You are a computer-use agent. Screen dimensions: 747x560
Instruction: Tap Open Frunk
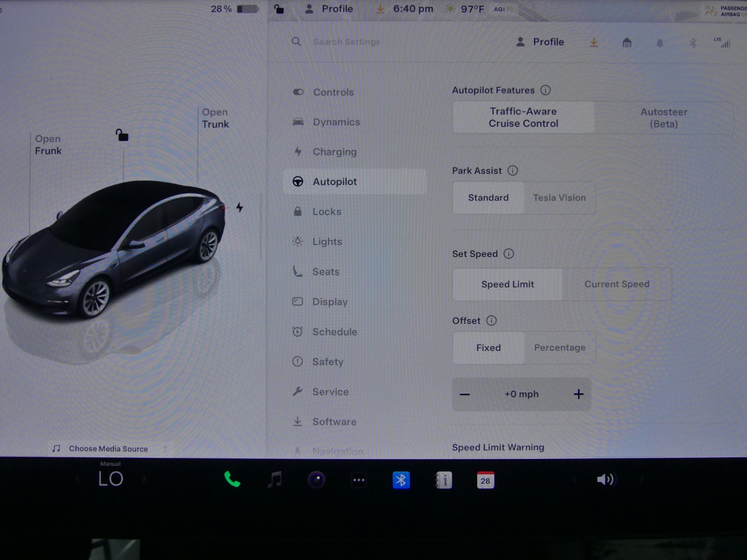point(48,145)
